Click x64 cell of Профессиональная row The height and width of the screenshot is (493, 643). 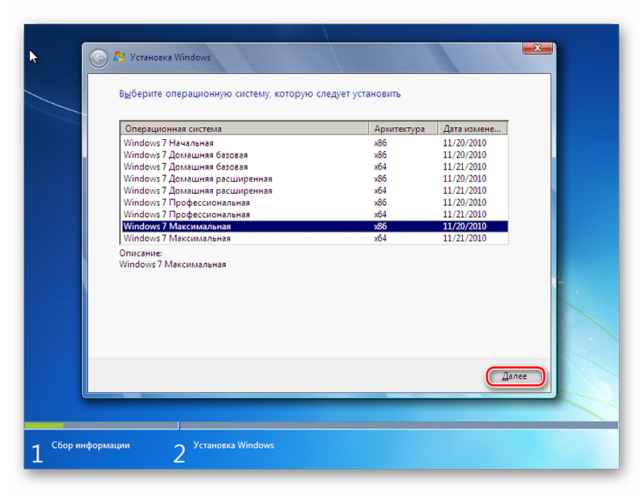(x=380, y=214)
